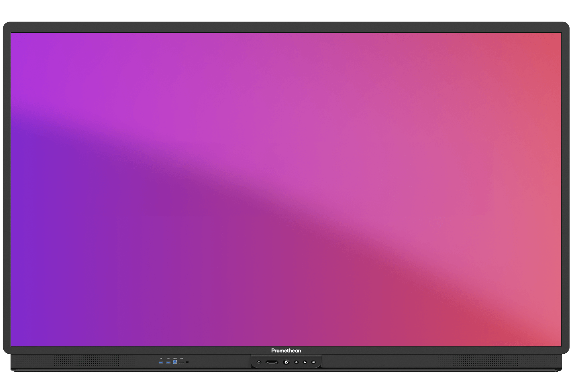Click the left speaker grille
The width and height of the screenshot is (573, 392).
pyautogui.click(x=87, y=361)
